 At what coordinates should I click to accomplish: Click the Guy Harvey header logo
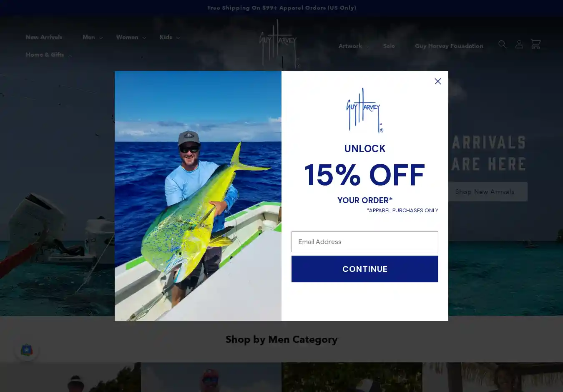tap(279, 44)
